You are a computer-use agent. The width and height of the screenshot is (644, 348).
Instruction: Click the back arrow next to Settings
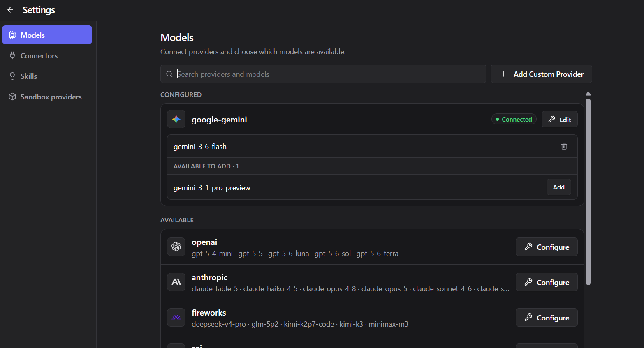tap(10, 10)
